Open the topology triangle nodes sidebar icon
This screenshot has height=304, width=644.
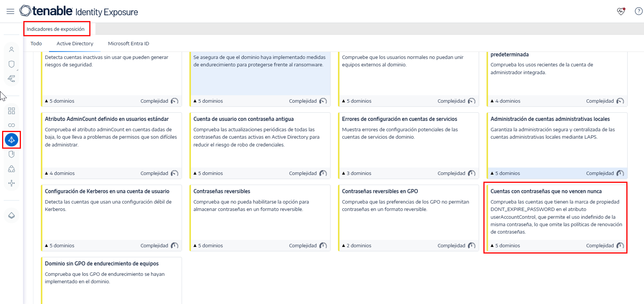[x=12, y=169]
